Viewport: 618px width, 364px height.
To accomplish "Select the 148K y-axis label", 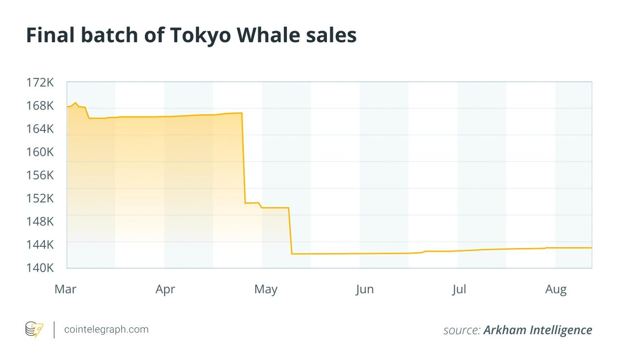I will tap(40, 221).
